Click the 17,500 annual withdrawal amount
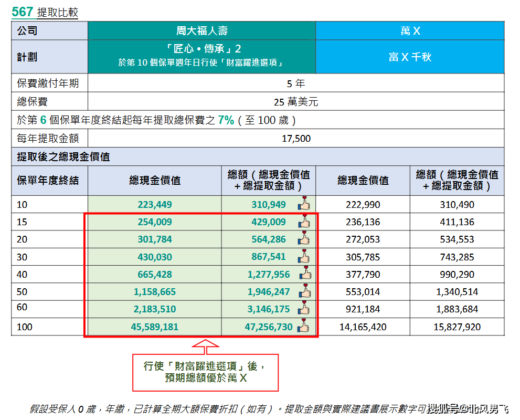This screenshot has width=520, height=420. [x=295, y=139]
